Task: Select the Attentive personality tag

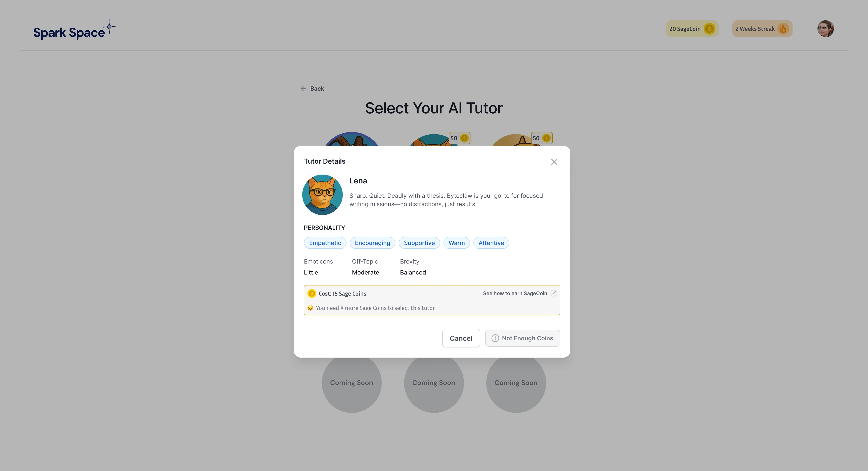Action: [x=491, y=243]
